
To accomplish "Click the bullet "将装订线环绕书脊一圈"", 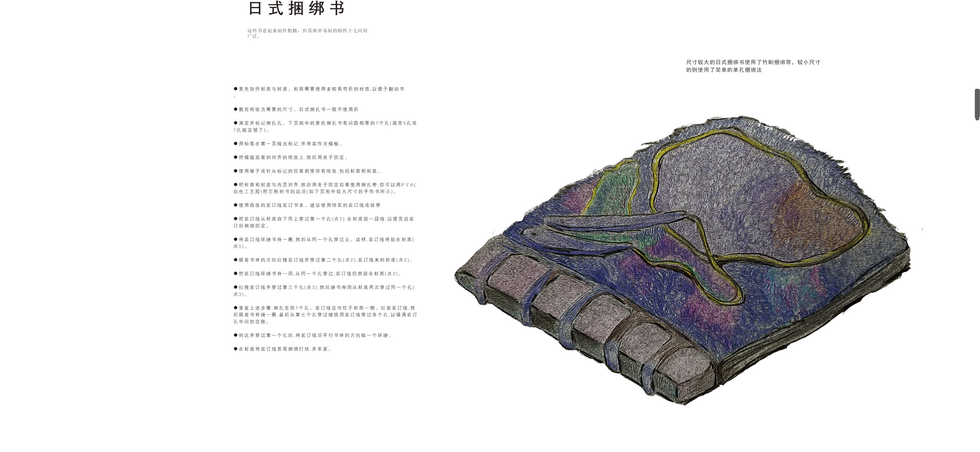I will tap(324, 243).
